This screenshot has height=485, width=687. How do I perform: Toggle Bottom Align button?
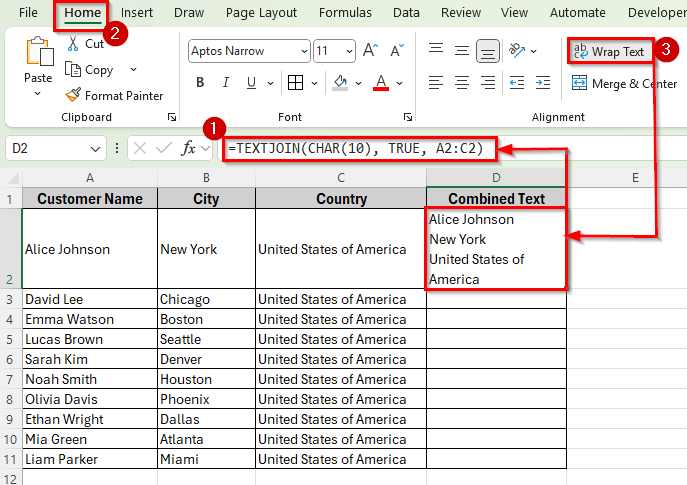click(x=488, y=51)
